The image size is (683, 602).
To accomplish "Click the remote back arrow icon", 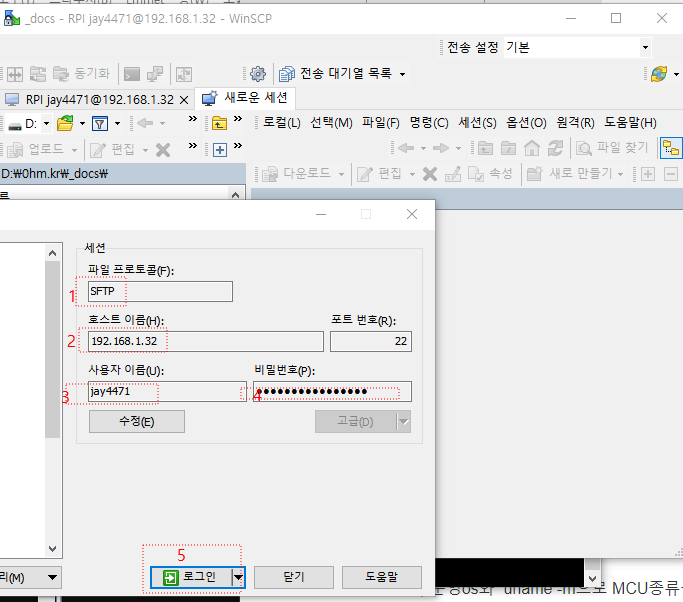I will click(406, 149).
